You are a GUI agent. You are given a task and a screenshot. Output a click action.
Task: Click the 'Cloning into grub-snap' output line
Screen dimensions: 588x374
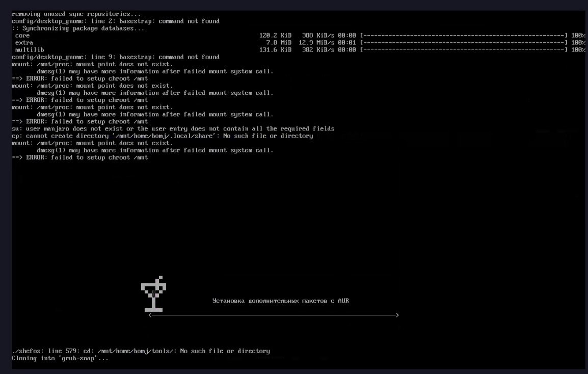[60, 358]
